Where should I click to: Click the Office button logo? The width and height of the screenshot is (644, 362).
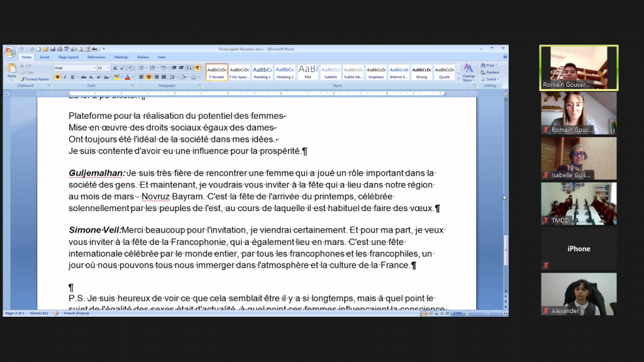(10, 52)
